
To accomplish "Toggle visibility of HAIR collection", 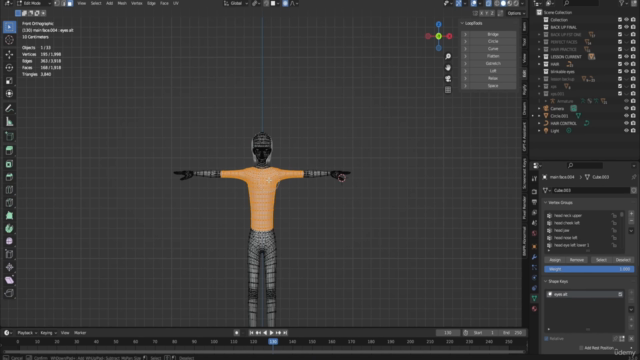I will 626,64.
